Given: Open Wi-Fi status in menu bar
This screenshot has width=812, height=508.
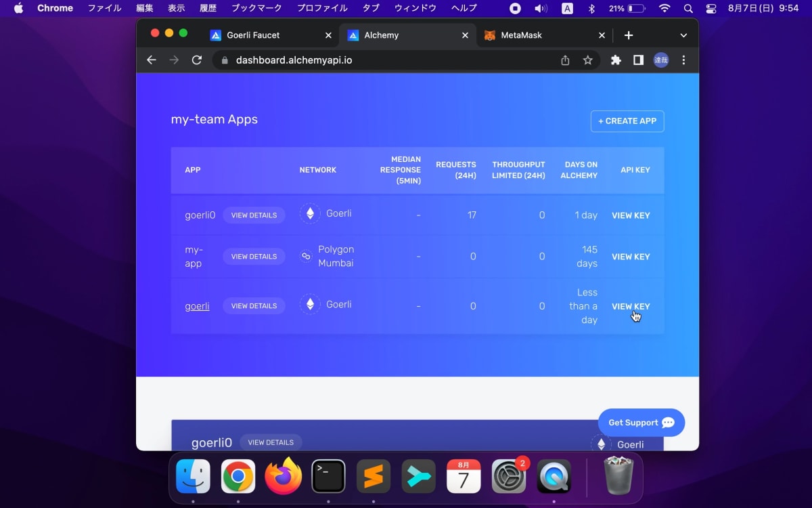Looking at the screenshot, I should pos(664,8).
